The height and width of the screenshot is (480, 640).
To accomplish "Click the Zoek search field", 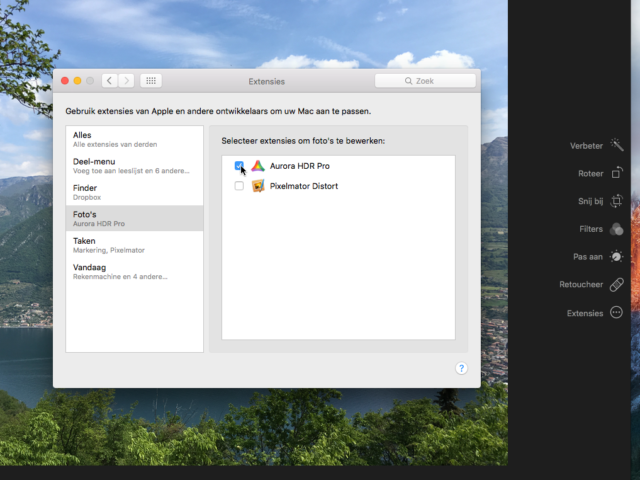I will [x=425, y=80].
